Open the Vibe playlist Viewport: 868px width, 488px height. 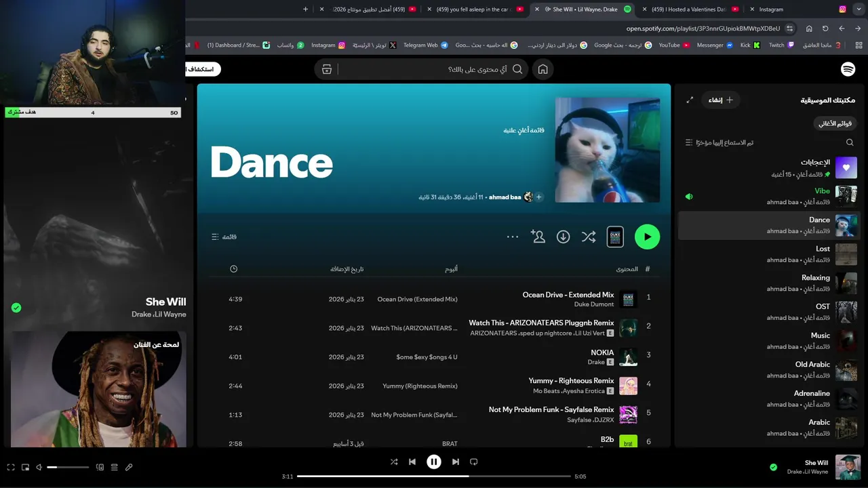(x=768, y=197)
